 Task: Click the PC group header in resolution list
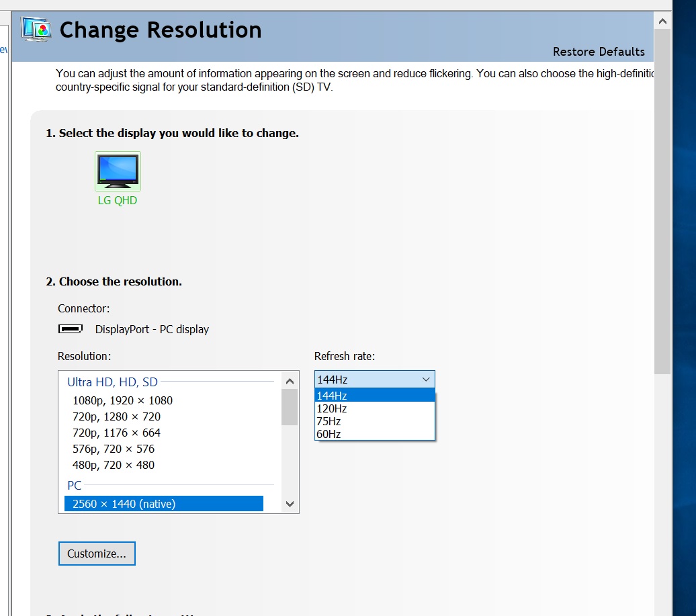click(x=74, y=485)
